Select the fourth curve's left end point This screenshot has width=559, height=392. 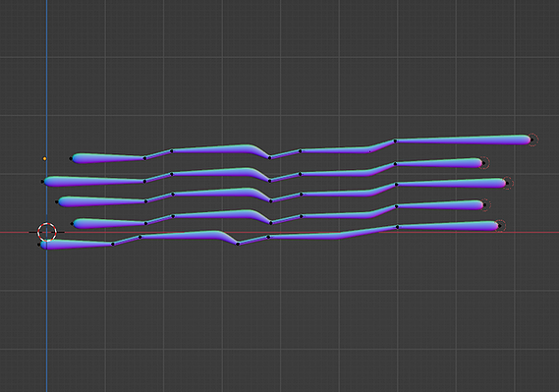pos(72,224)
